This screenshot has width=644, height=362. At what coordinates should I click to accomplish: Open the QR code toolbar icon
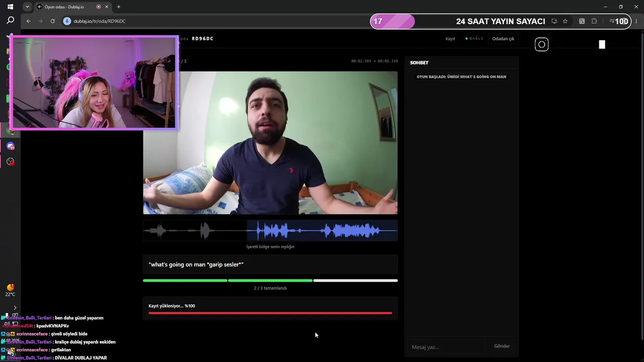click(x=582, y=21)
